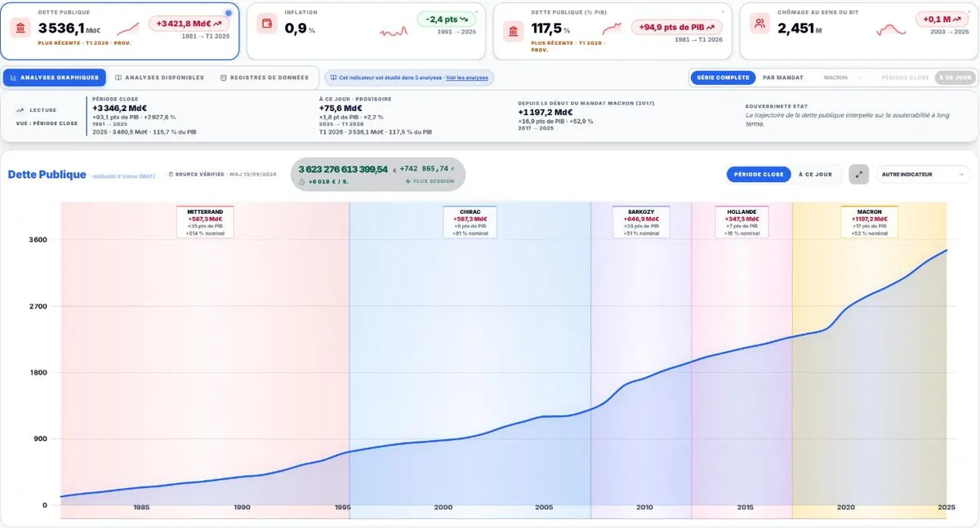Click the -2,4 pts inflation badge
Viewport: 980px width, 528px height.
pos(448,19)
